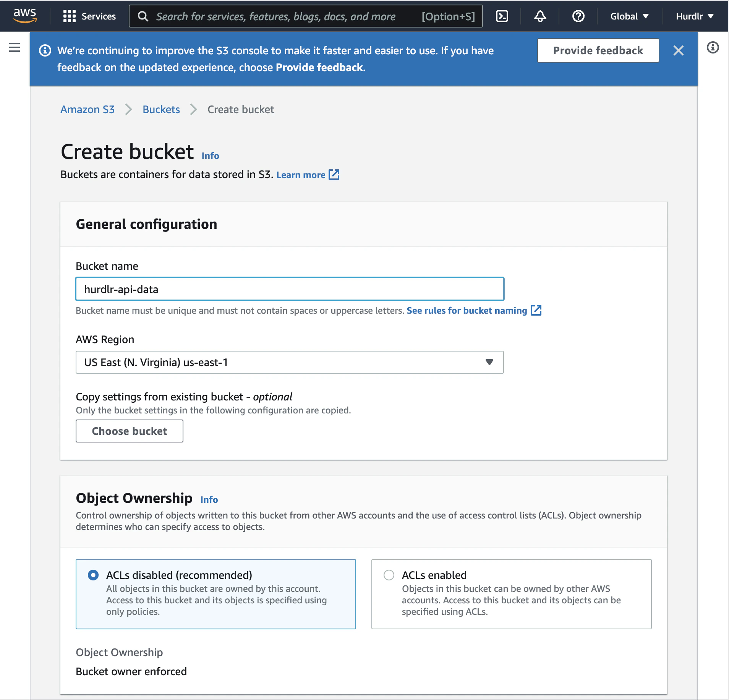729x700 pixels.
Task: Open the notifications bell
Action: 540,16
